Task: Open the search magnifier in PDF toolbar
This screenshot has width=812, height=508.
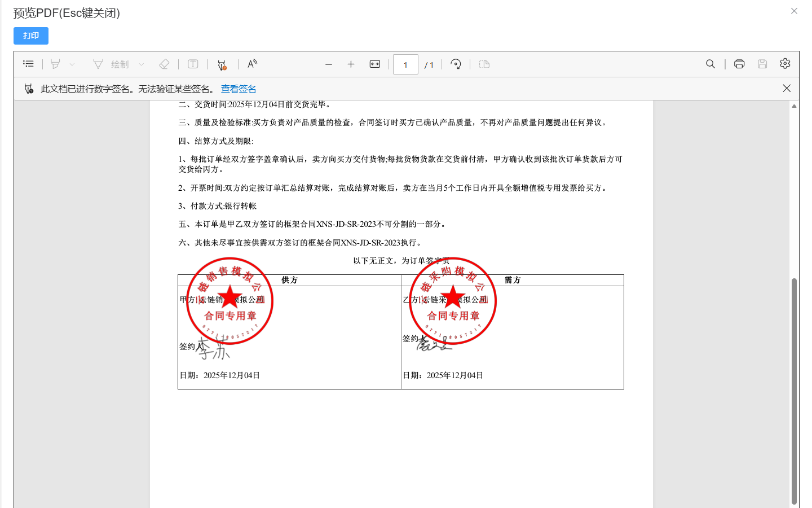Action: pyautogui.click(x=710, y=64)
